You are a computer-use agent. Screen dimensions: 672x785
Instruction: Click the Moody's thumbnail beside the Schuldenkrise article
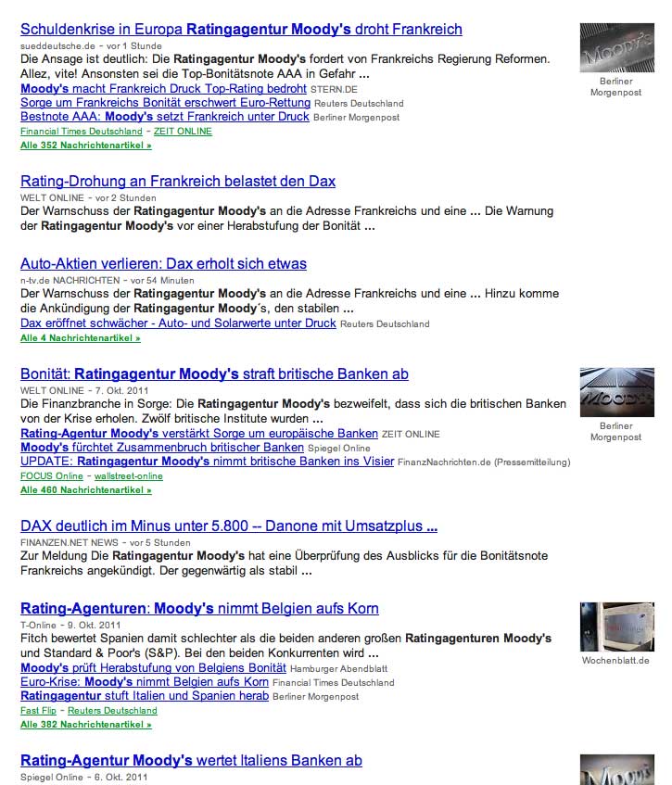(x=610, y=48)
